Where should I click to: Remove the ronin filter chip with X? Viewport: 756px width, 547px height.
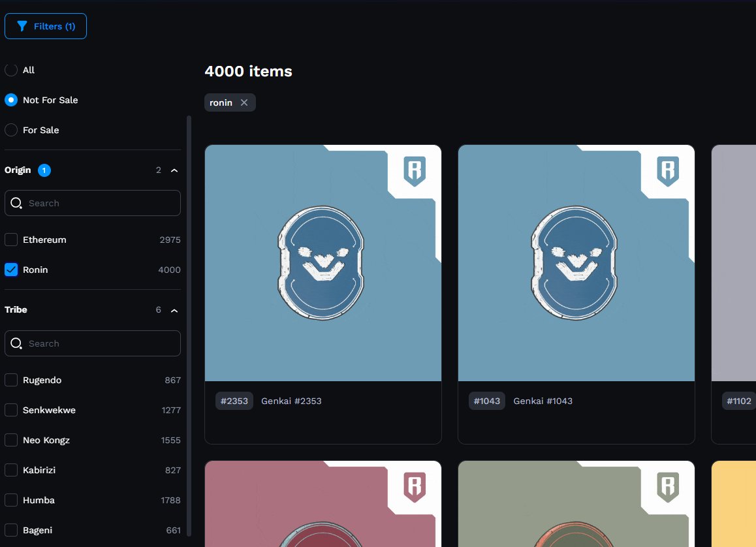pos(244,102)
